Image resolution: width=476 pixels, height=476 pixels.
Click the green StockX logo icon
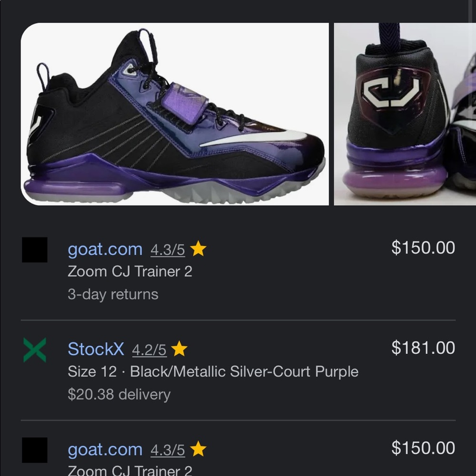pyautogui.click(x=35, y=350)
